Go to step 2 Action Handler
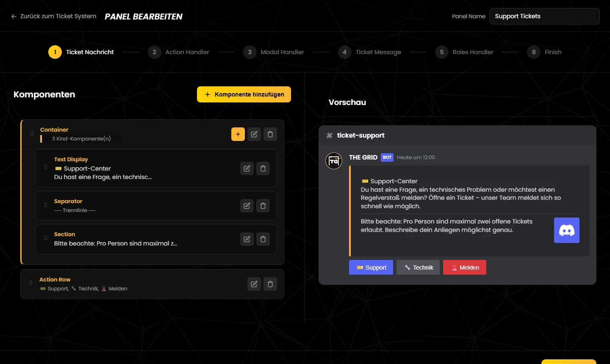 tap(179, 52)
